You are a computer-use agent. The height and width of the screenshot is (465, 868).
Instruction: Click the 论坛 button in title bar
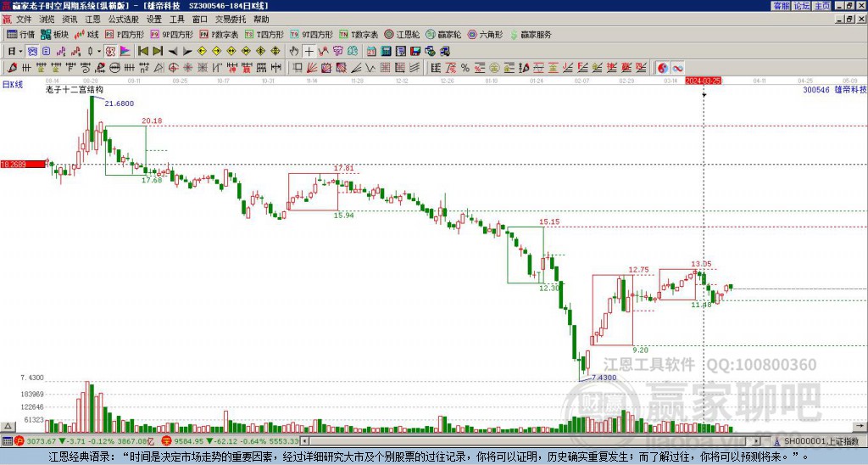point(802,6)
